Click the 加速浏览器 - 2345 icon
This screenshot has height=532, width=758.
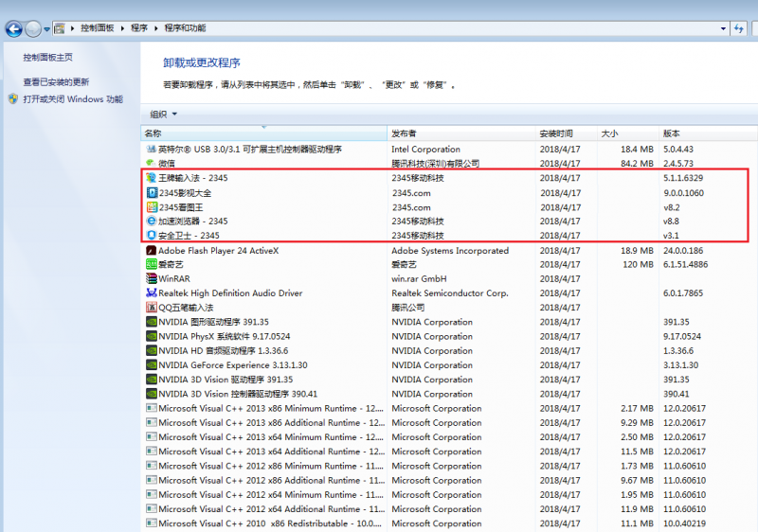[152, 222]
